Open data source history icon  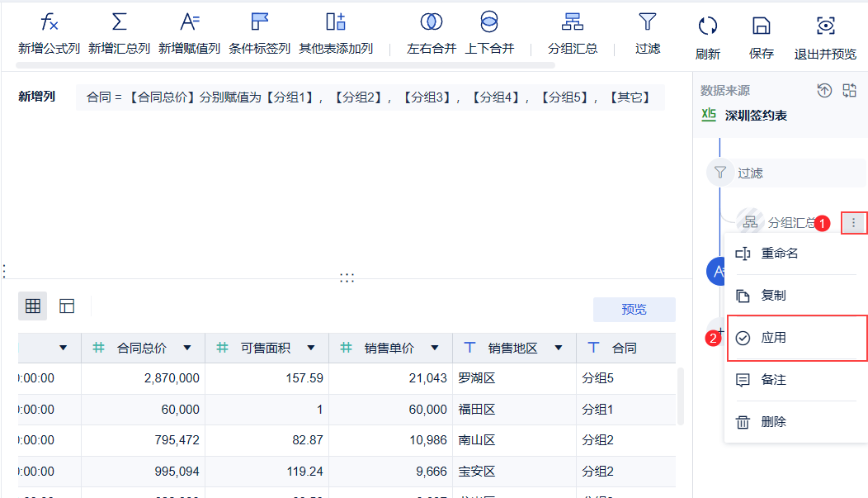(824, 90)
